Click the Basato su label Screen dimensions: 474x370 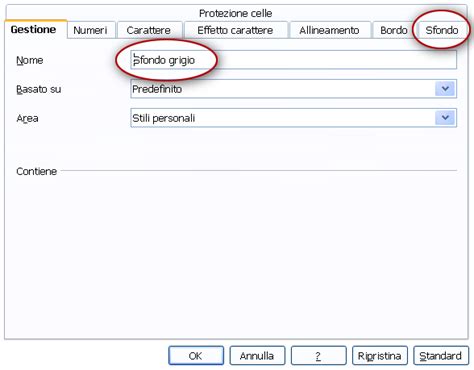39,89
